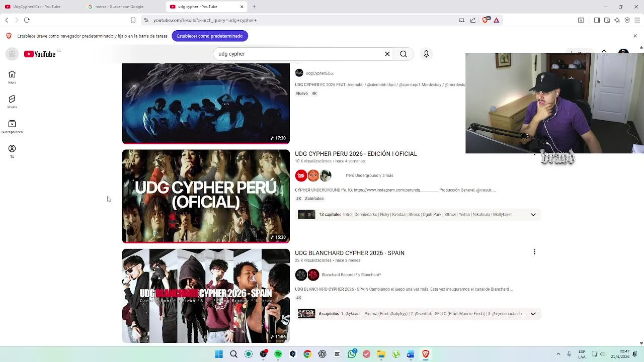Click Establecer como predeterminado button

(210, 36)
